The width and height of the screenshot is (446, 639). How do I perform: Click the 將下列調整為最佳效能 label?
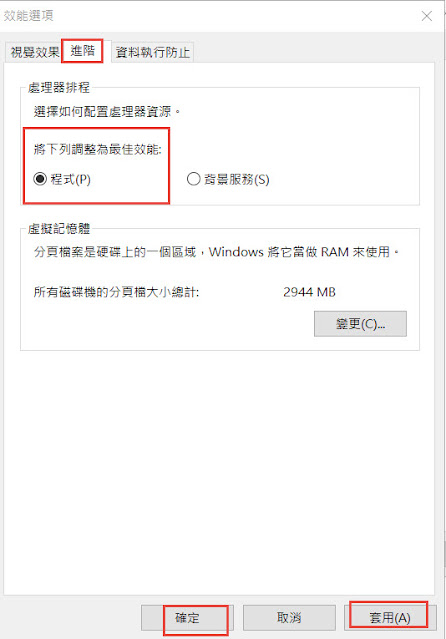tap(98, 149)
